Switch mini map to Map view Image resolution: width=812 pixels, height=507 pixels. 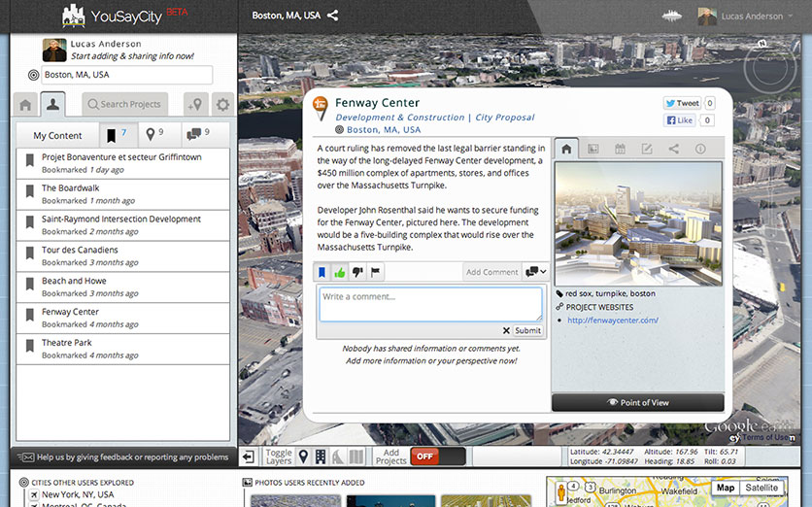click(x=726, y=488)
